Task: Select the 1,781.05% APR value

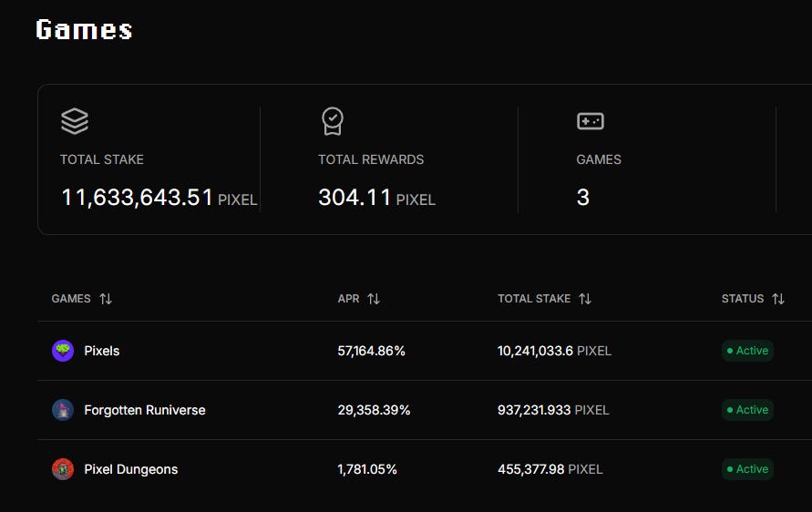Action: pyautogui.click(x=367, y=469)
